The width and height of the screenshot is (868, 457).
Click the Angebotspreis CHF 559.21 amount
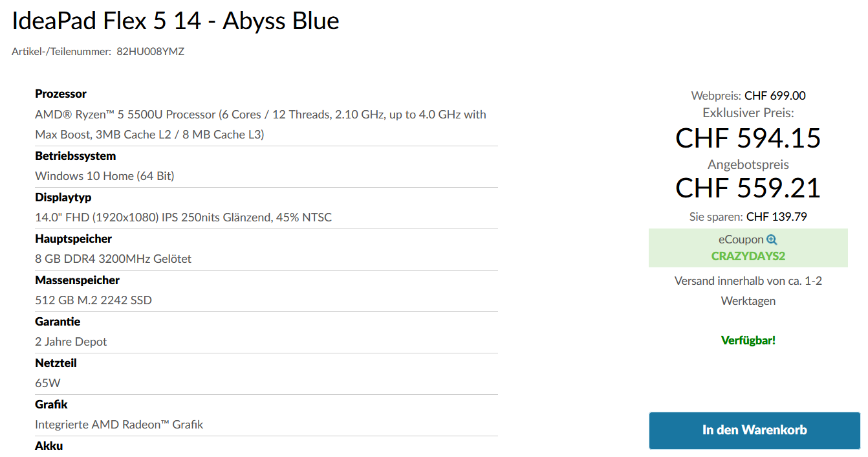(748, 188)
